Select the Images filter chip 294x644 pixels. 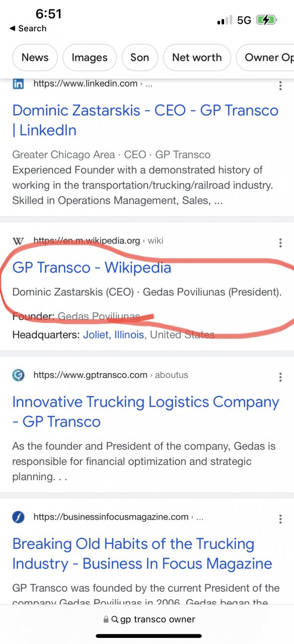(90, 57)
